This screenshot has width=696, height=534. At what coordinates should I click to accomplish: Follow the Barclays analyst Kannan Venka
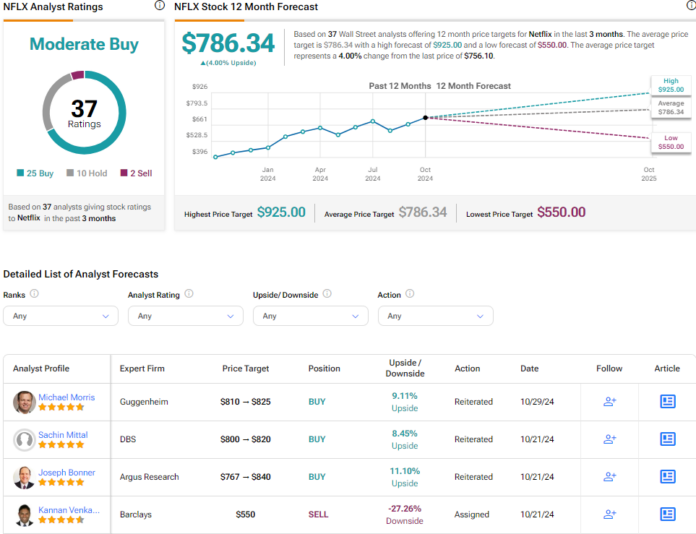tap(609, 514)
